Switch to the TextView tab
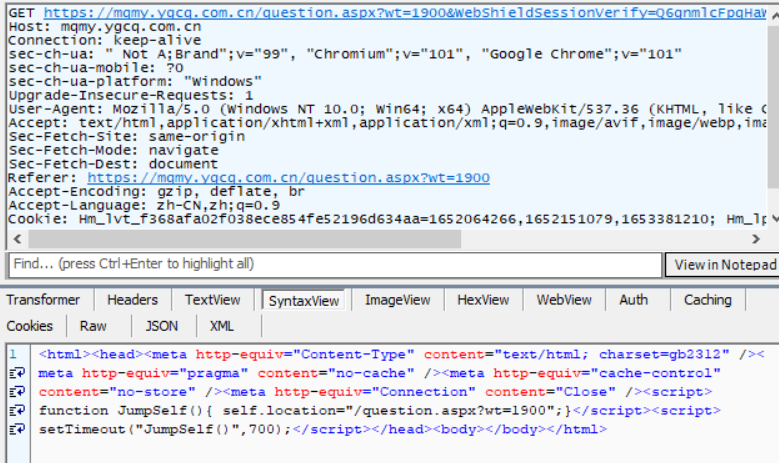Viewport: 779px width, 463px height. [x=213, y=300]
